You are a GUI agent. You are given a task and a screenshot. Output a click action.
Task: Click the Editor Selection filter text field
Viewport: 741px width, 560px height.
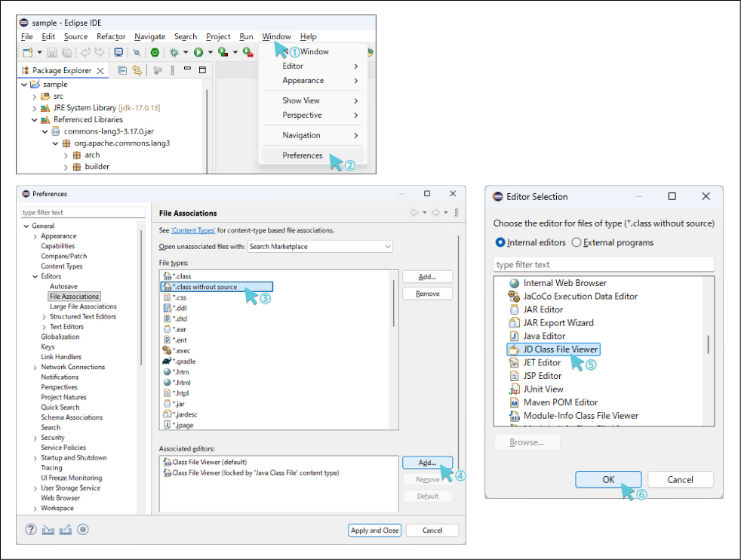tap(603, 264)
